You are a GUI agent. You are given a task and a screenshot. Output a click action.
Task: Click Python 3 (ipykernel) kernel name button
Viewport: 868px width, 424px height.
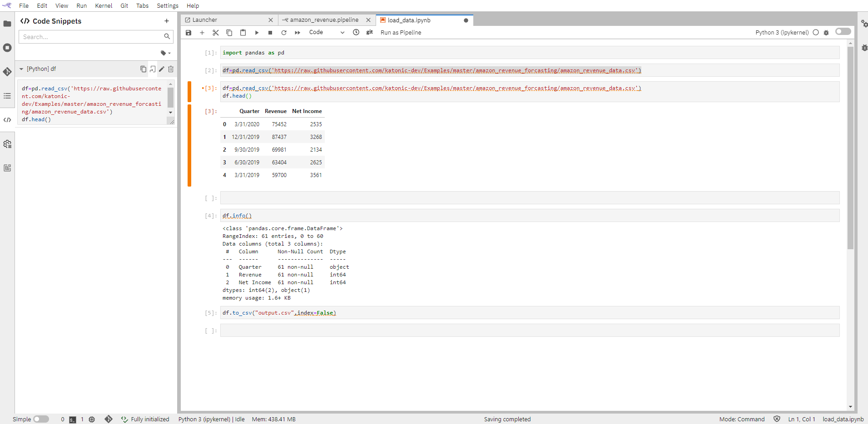coord(782,33)
